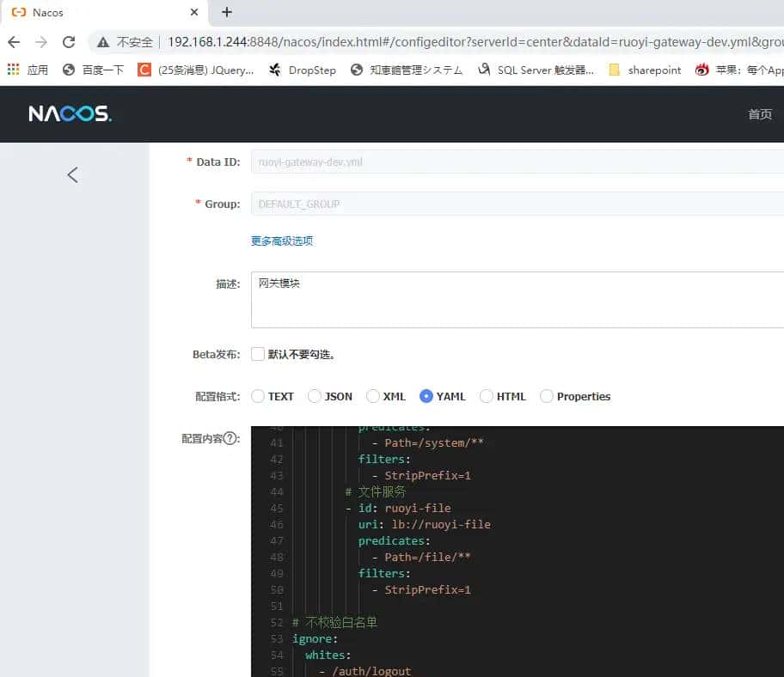Open the sharepoint bookmark folder
Viewport: 784px width, 677px height.
pyautogui.click(x=645, y=70)
